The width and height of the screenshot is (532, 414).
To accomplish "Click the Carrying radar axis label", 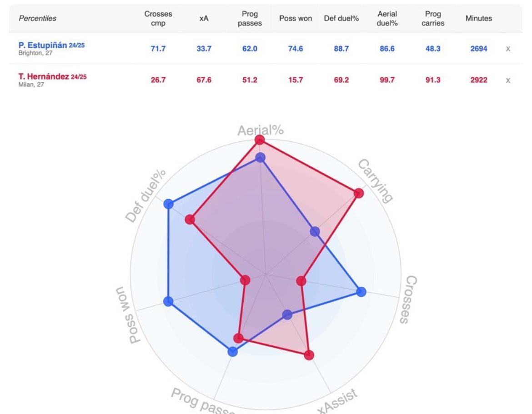I will 376,180.
